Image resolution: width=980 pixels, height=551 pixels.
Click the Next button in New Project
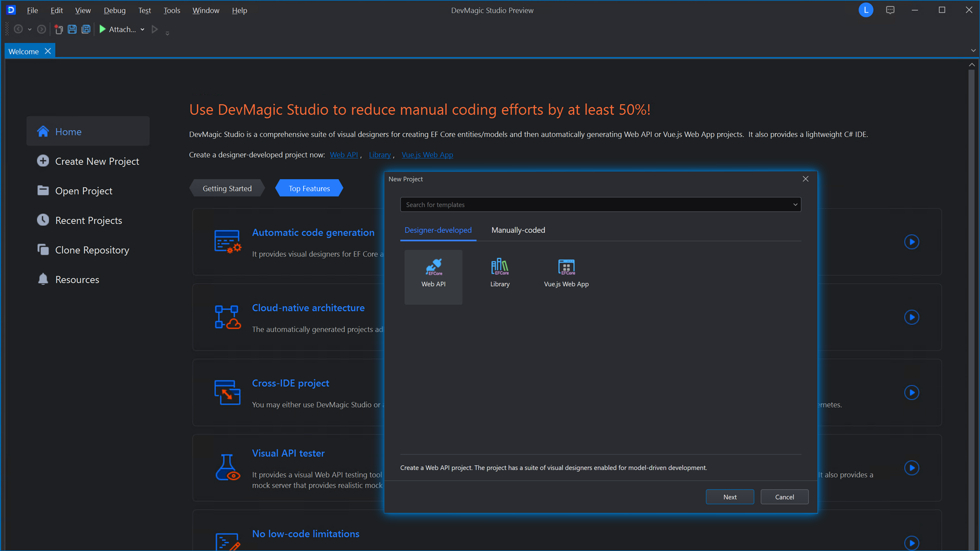730,497
